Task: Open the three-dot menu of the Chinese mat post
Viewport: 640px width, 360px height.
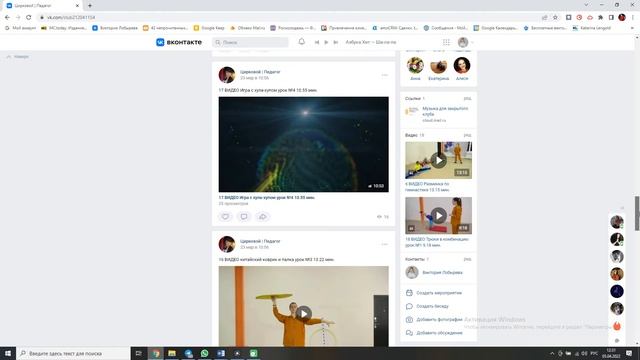Action: 384,244
